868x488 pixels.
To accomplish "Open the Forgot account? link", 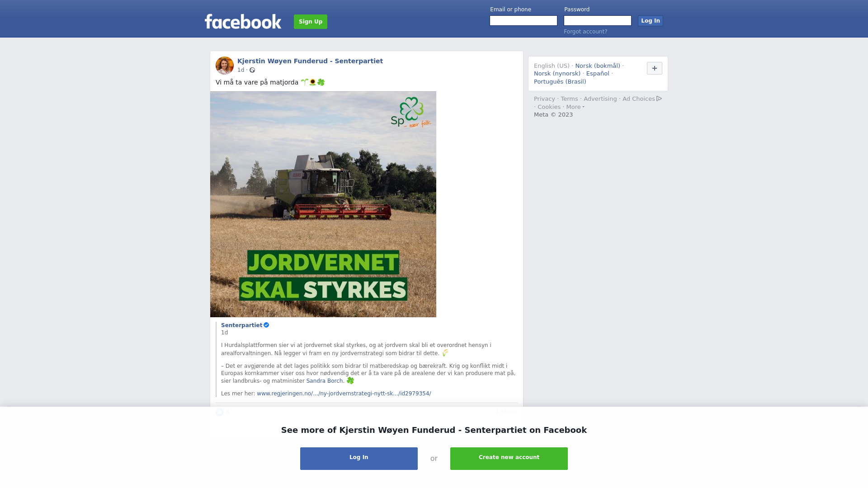I will pyautogui.click(x=585, y=32).
